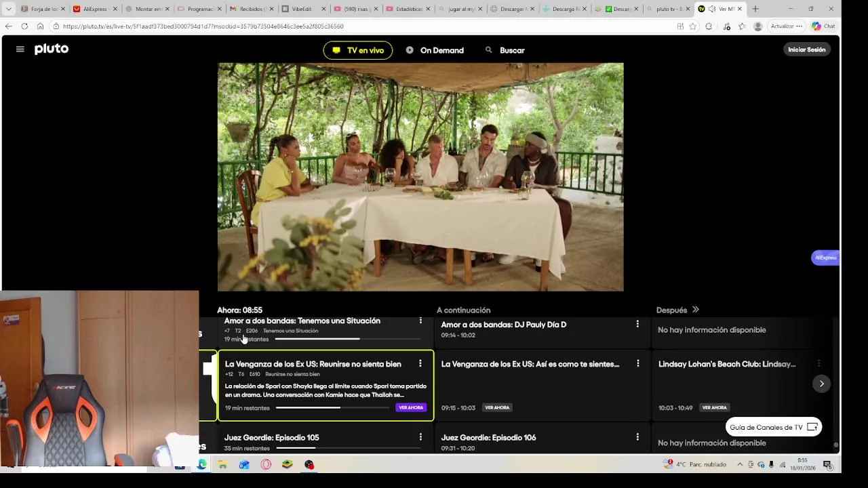Screen dimensions: 868x488
Task: Open options for Juez Geordie: Episodio 106
Action: pos(637,437)
